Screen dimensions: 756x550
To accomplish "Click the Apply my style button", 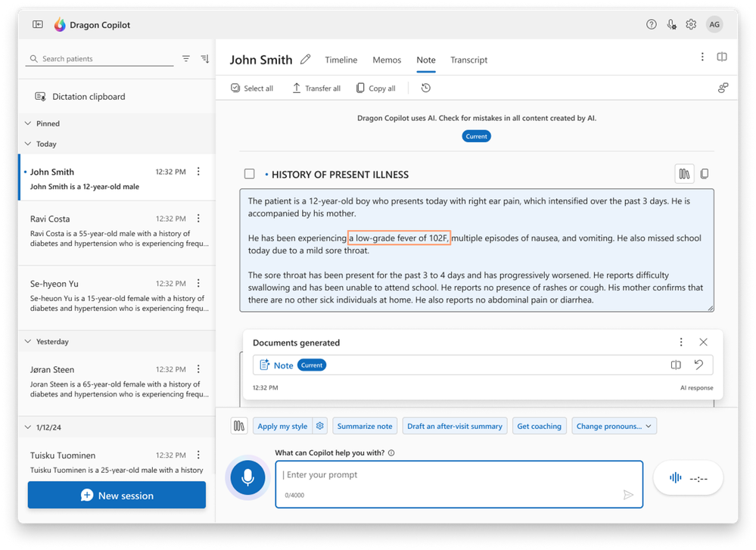I will point(282,426).
